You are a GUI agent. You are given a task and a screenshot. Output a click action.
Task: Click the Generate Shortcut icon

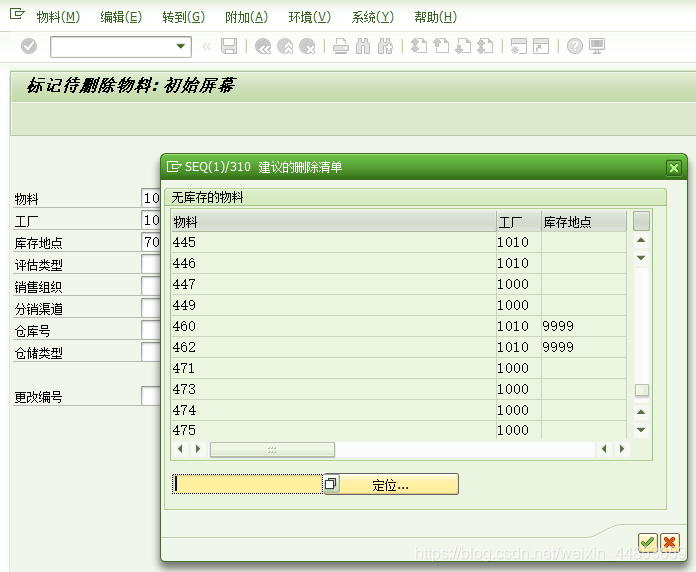541,46
